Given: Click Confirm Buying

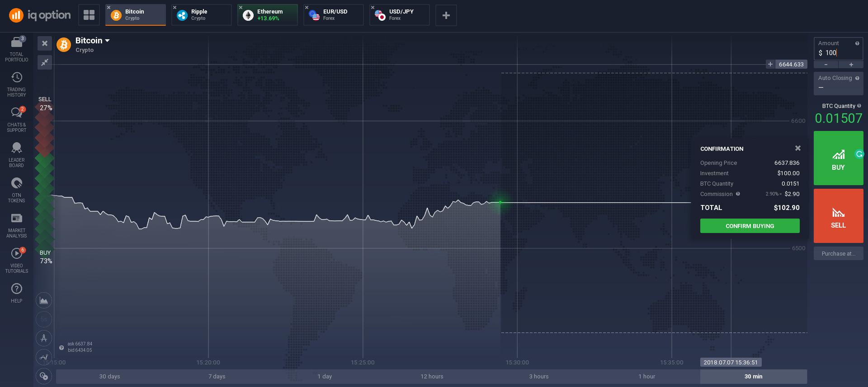Looking at the screenshot, I should (750, 226).
